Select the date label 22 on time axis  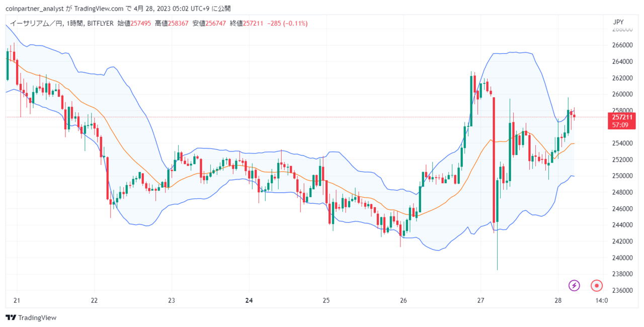(94, 301)
